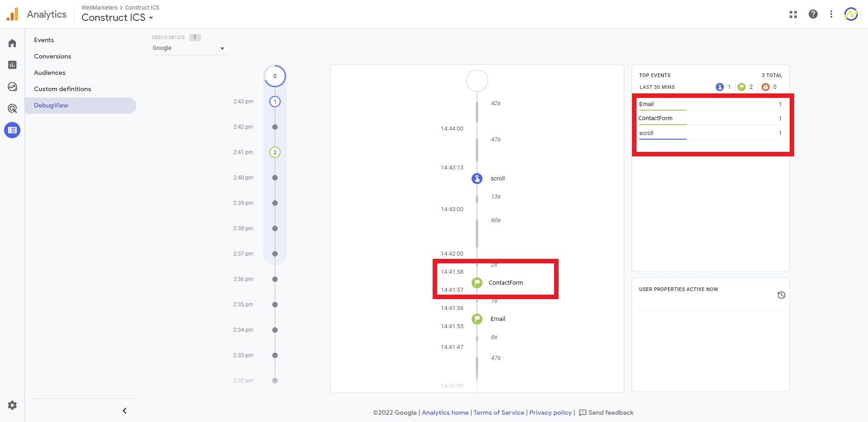Click Send feedback in the footer

(x=606, y=412)
